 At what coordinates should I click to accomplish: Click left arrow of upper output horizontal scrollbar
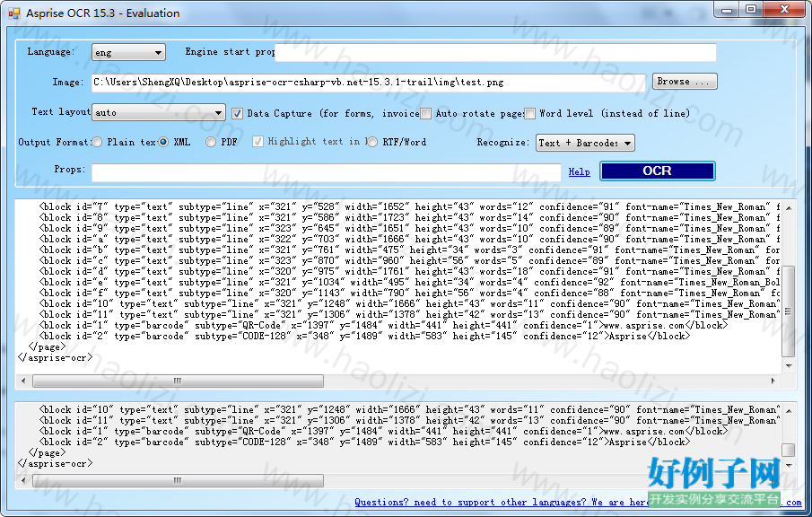click(x=23, y=381)
